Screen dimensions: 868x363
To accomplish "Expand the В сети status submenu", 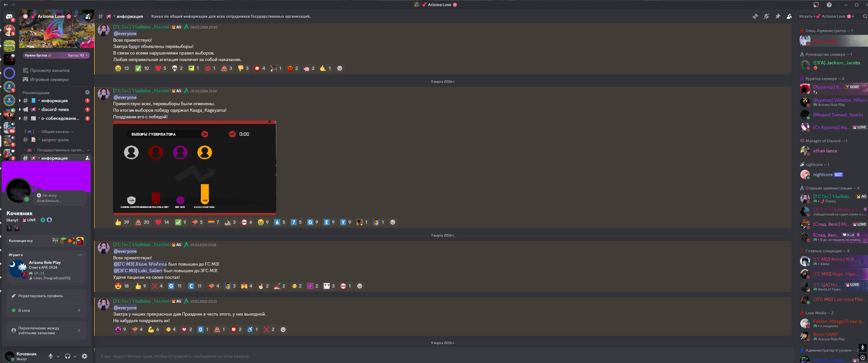I will 46,311.
